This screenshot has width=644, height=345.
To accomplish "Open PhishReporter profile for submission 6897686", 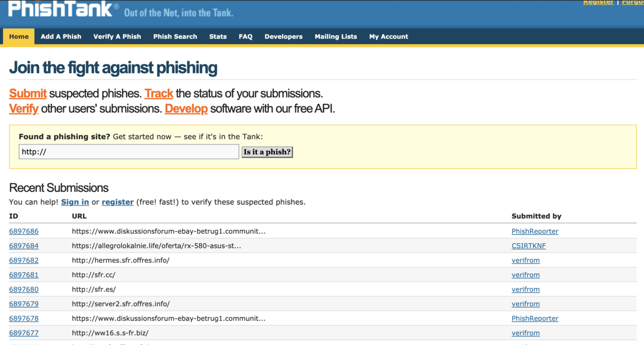I will point(535,231).
